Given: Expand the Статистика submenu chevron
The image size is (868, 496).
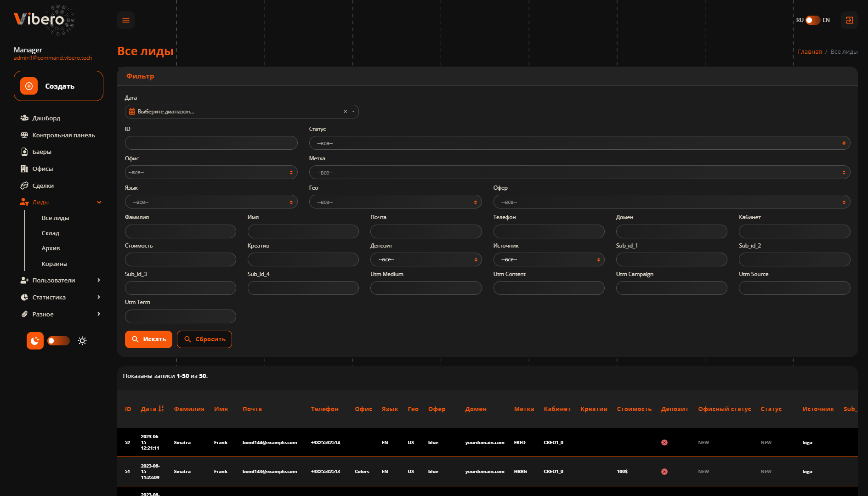Looking at the screenshot, I should pos(99,297).
